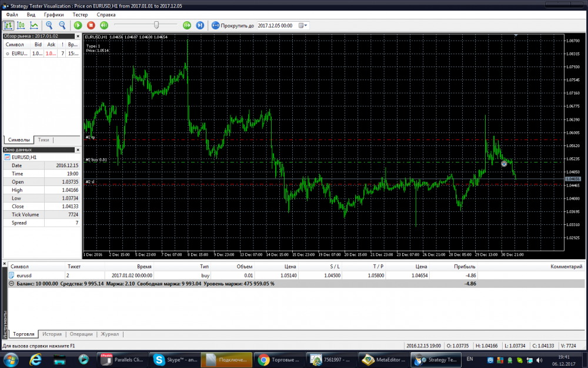The image size is (588, 368).
Task: Zoom out of the chart
Action: pos(62,25)
